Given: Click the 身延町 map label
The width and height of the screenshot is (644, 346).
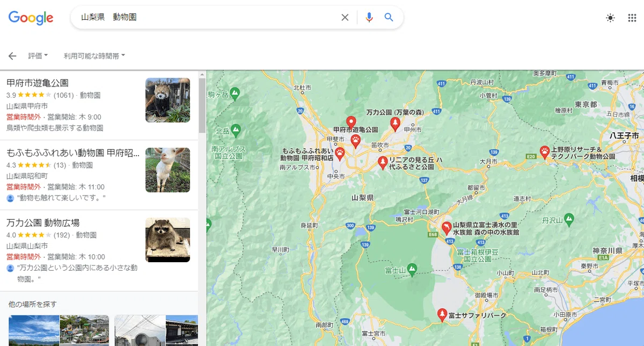Looking at the screenshot, I should tap(310, 226).
